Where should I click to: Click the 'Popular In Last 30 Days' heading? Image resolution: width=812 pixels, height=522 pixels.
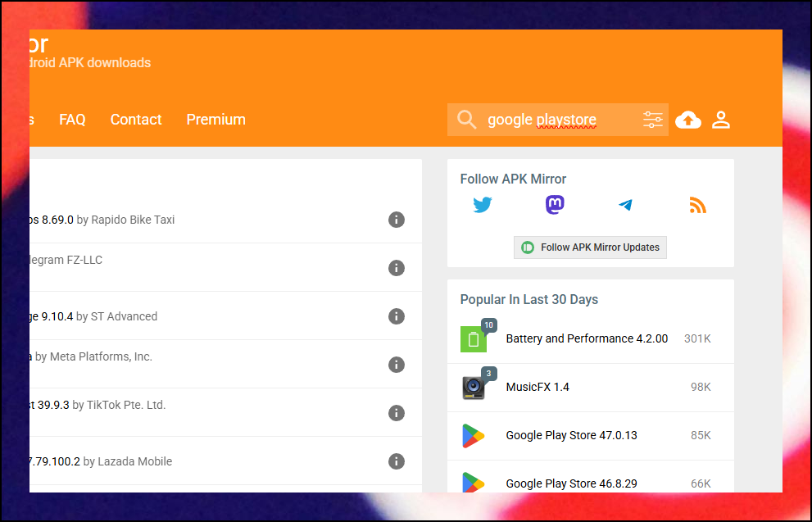[528, 299]
